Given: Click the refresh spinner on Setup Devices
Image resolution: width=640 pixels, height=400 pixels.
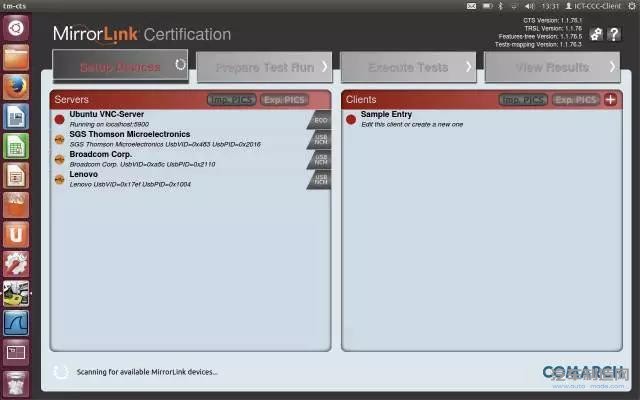Looking at the screenshot, I should (180, 64).
